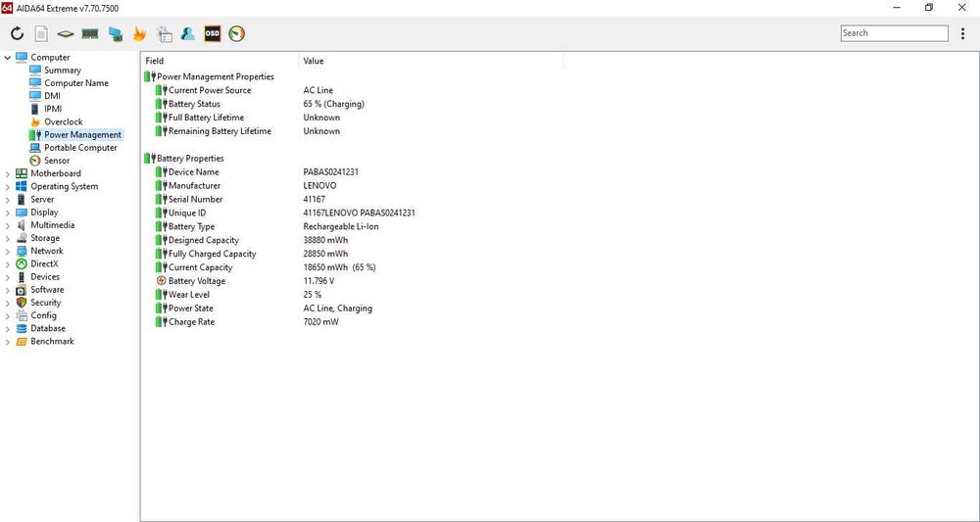Expand the Server tree node

coord(8,199)
